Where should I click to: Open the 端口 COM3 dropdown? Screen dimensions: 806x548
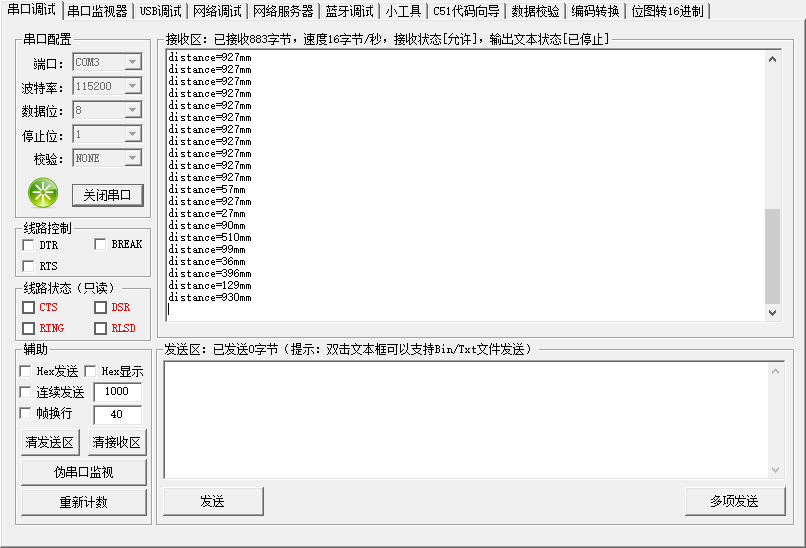pos(133,62)
